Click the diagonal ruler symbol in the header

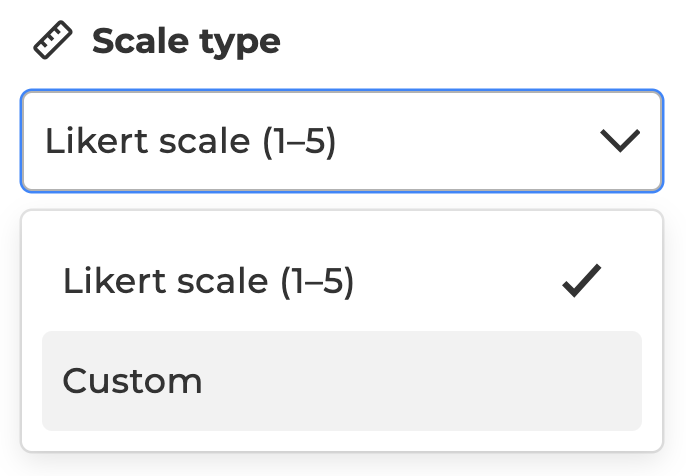click(x=53, y=40)
